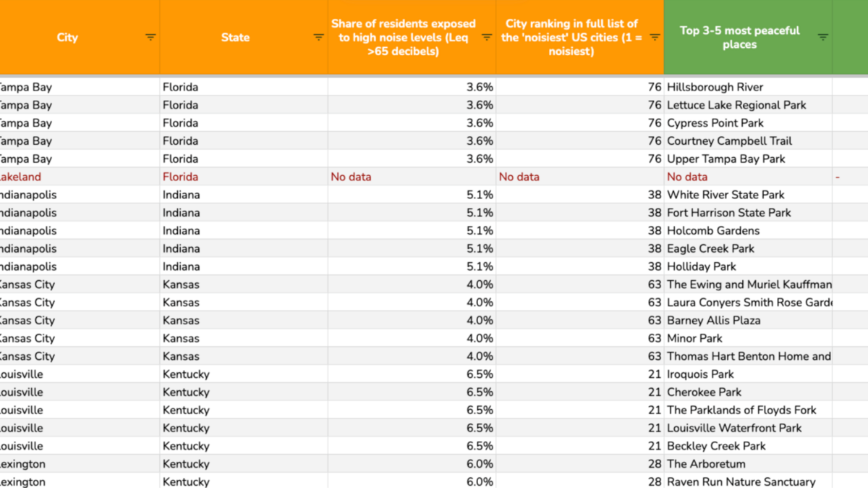Open the filter icon on the city ranking column

pos(654,37)
